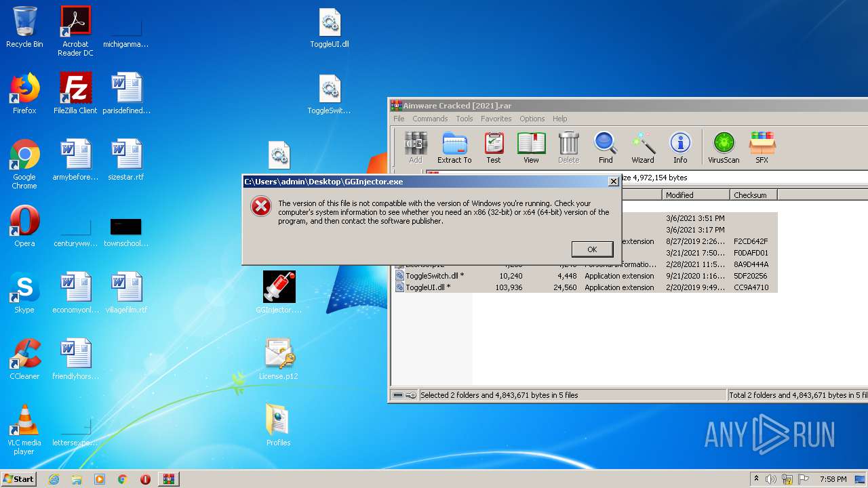Viewport: 868px width, 488px height.
Task: Click the Acrobat Reader DC desktop icon
Action: [x=75, y=31]
